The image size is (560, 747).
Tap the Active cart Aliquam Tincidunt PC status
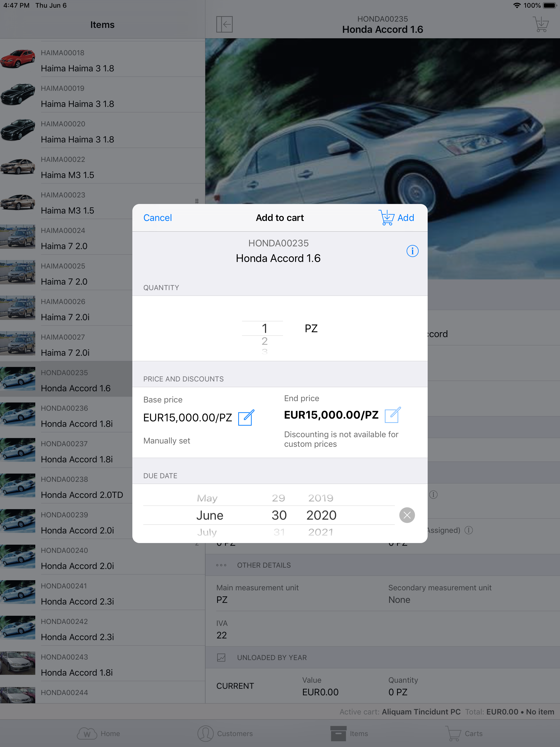(400, 711)
